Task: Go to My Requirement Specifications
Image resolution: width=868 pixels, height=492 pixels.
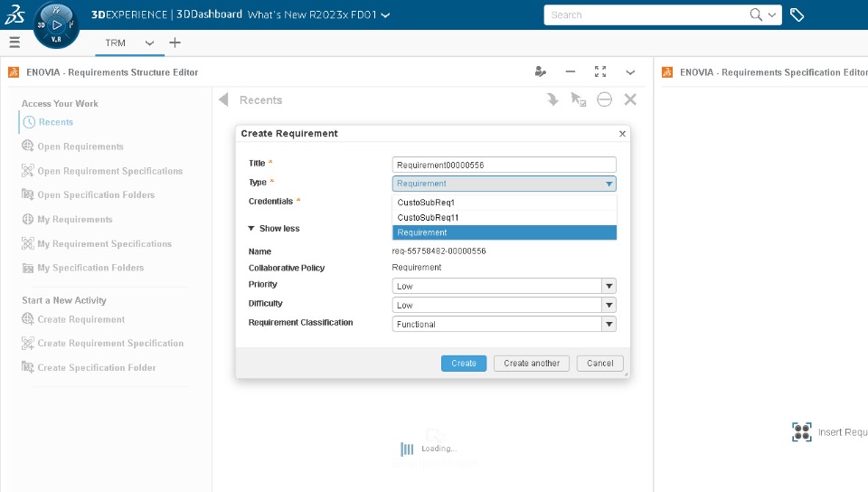Action: [104, 243]
